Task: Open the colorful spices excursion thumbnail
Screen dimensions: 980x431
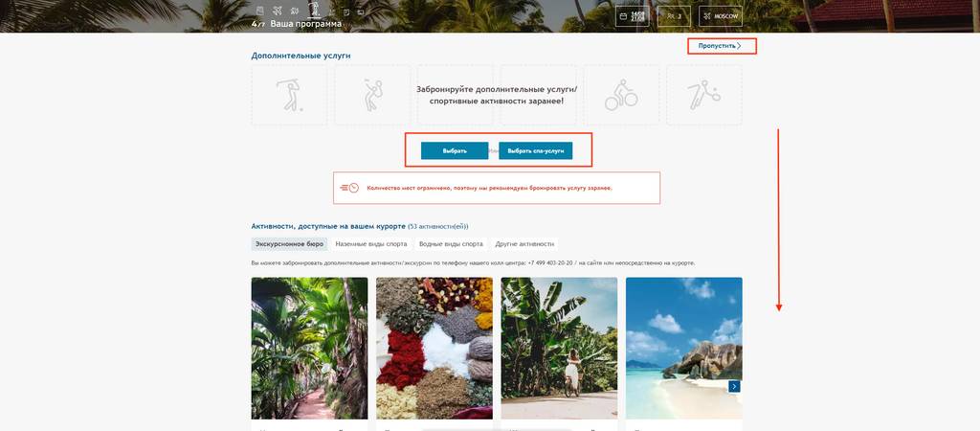Action: point(434,349)
